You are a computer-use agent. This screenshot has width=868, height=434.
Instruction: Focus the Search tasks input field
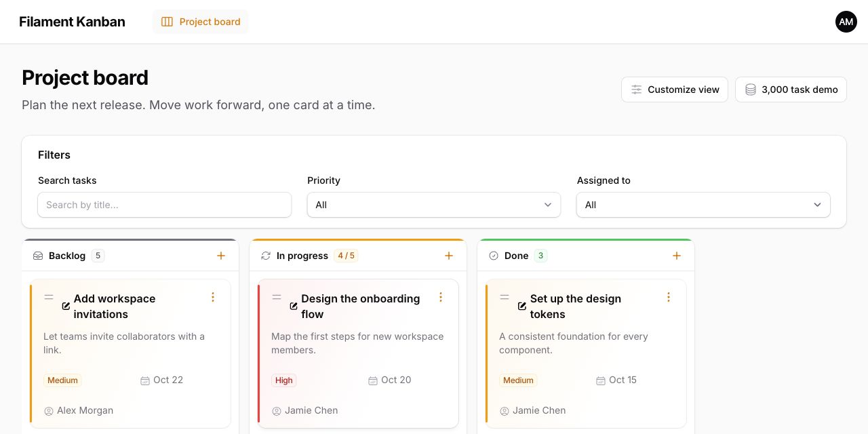pyautogui.click(x=165, y=205)
